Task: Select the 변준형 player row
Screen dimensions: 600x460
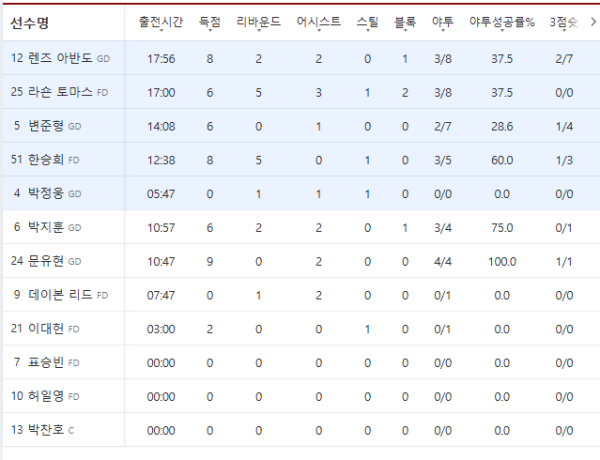Action: 300,126
